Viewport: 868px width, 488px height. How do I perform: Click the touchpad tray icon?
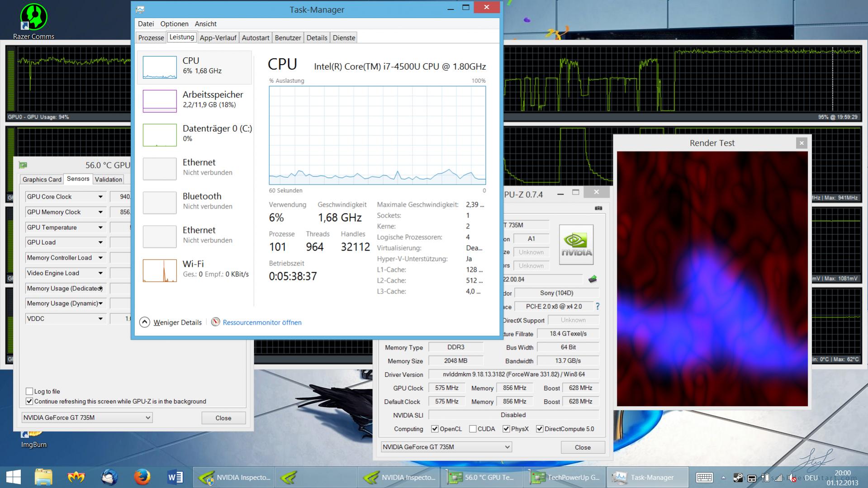tap(752, 478)
